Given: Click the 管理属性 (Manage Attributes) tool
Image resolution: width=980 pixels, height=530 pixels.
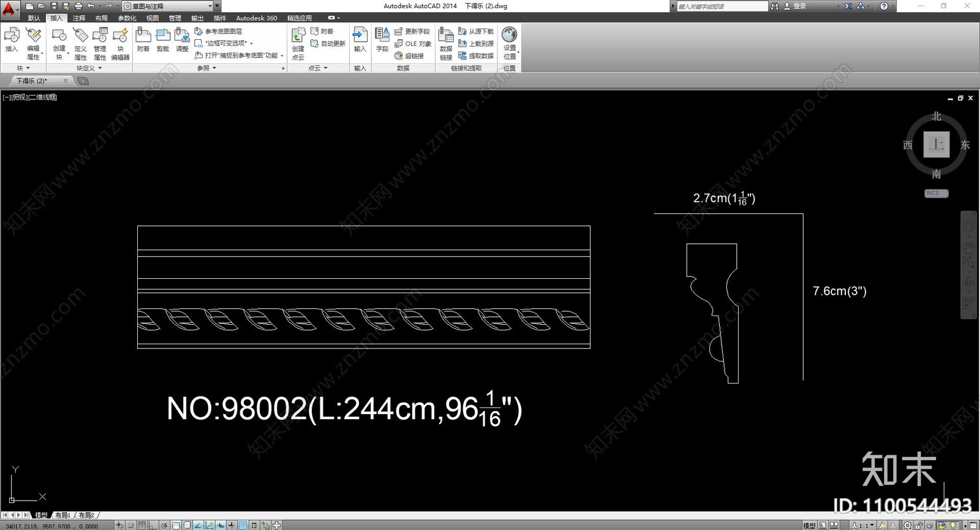Looking at the screenshot, I should tap(100, 44).
